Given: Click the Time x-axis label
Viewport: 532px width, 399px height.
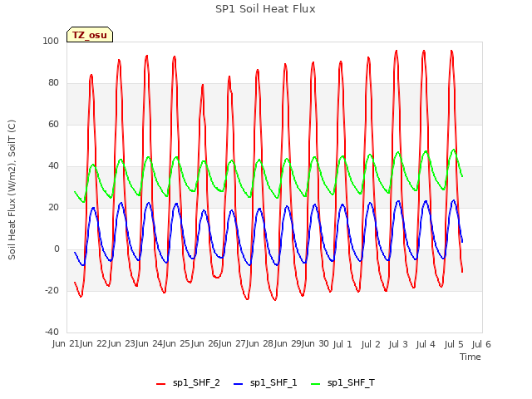Looking at the screenshot, I should [470, 357].
